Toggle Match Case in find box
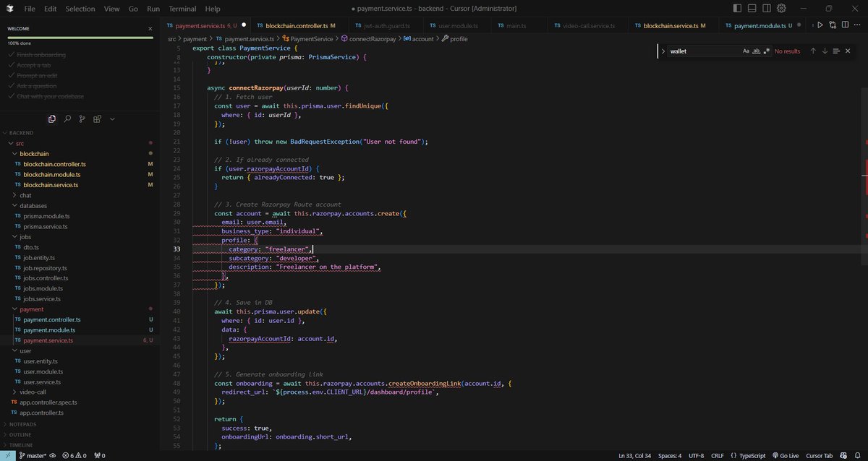 tap(746, 51)
